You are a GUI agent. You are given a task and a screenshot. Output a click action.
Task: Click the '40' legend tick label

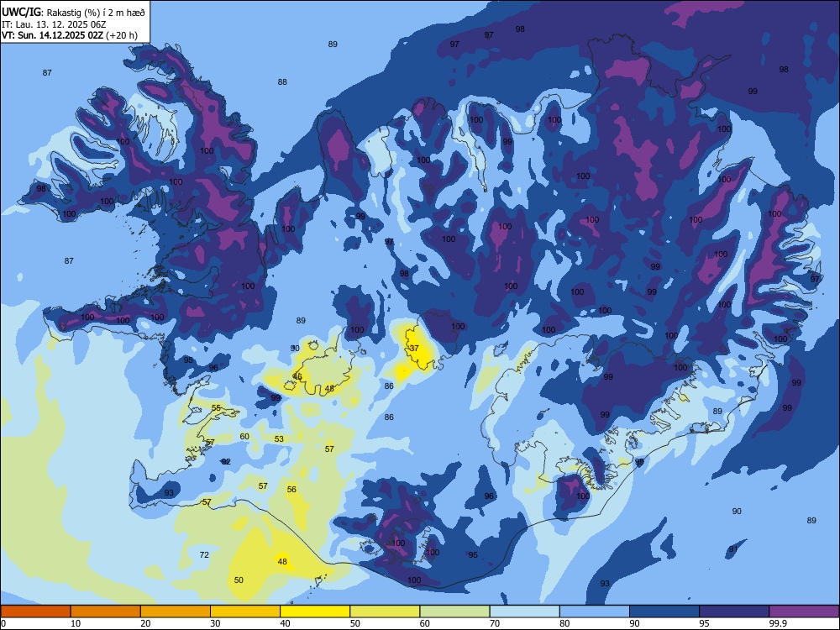click(x=285, y=623)
